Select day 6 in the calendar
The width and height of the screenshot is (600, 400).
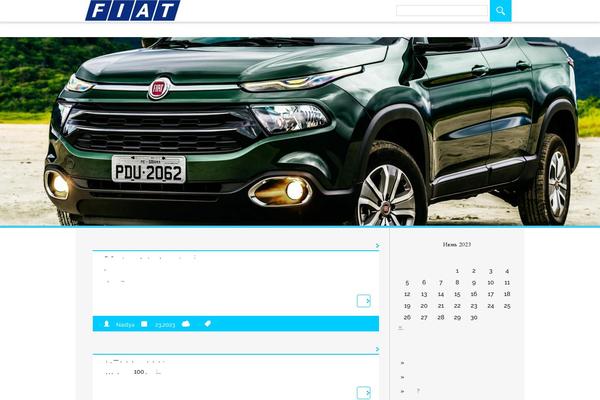click(x=424, y=282)
